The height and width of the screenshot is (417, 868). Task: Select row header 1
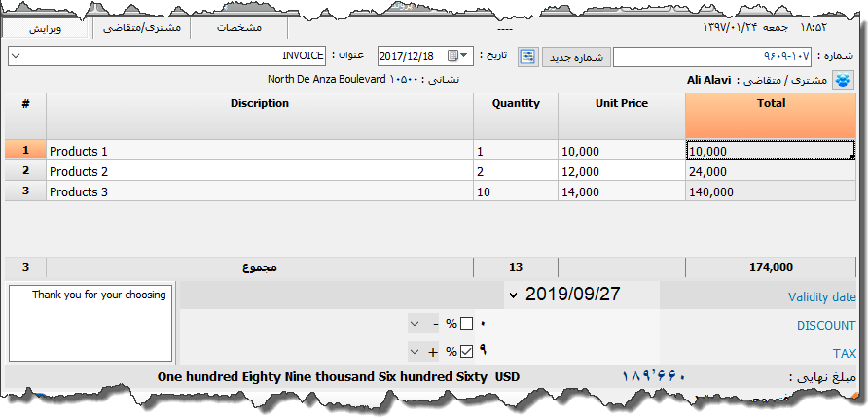point(25,150)
